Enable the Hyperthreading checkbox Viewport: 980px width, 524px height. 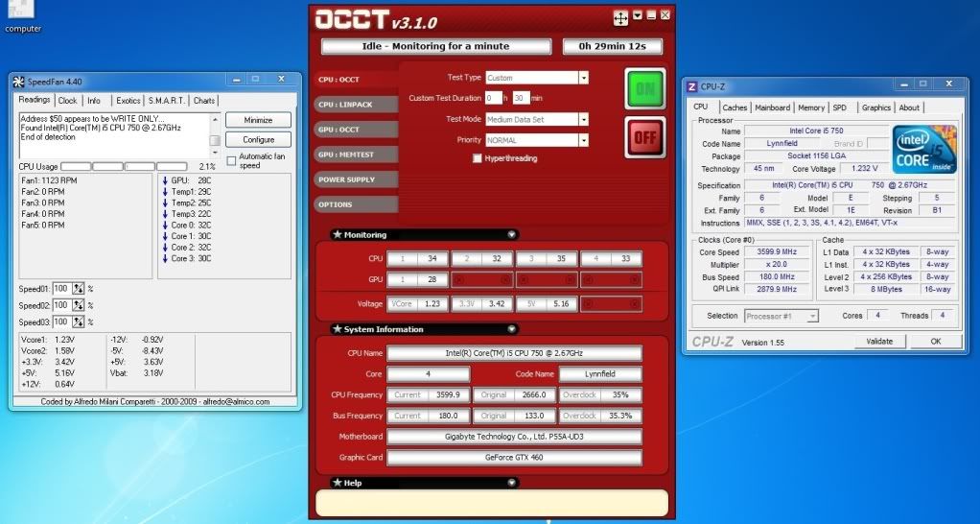478,158
